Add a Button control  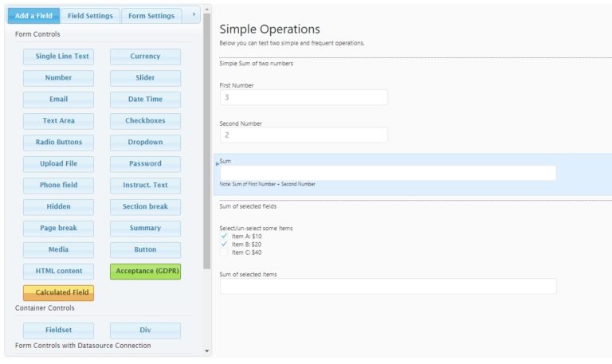pyautogui.click(x=145, y=249)
